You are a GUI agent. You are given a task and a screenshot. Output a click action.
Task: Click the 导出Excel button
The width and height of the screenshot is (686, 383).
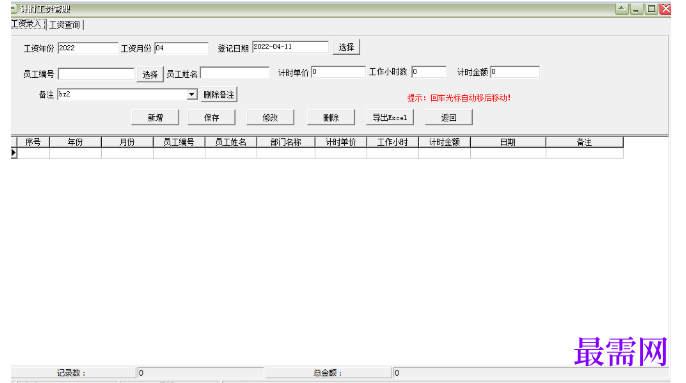[x=389, y=117]
